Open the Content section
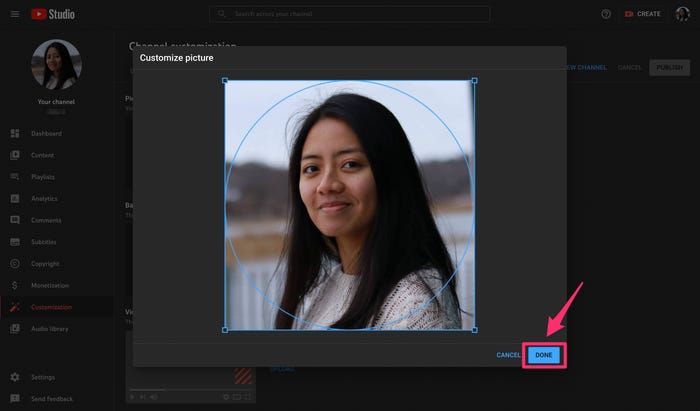The height and width of the screenshot is (411, 700). (42, 155)
